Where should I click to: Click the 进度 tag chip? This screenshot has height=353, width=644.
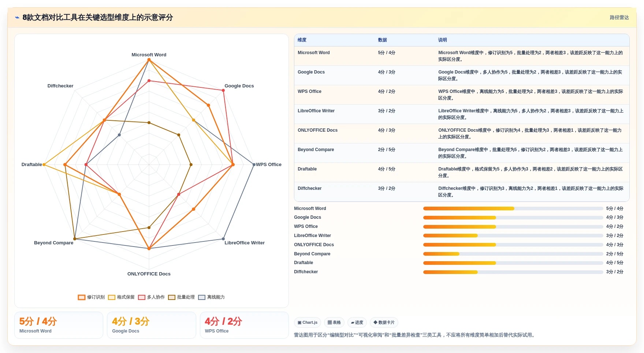click(x=357, y=322)
